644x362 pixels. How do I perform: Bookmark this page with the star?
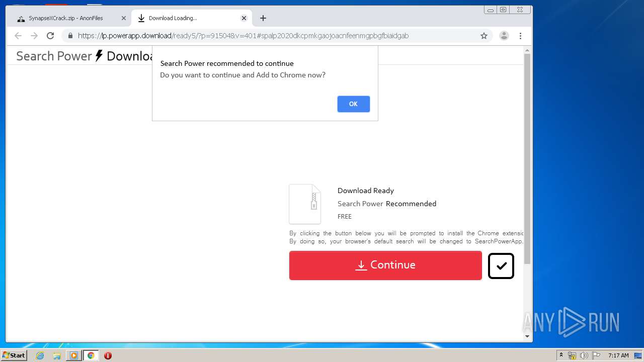point(484,36)
